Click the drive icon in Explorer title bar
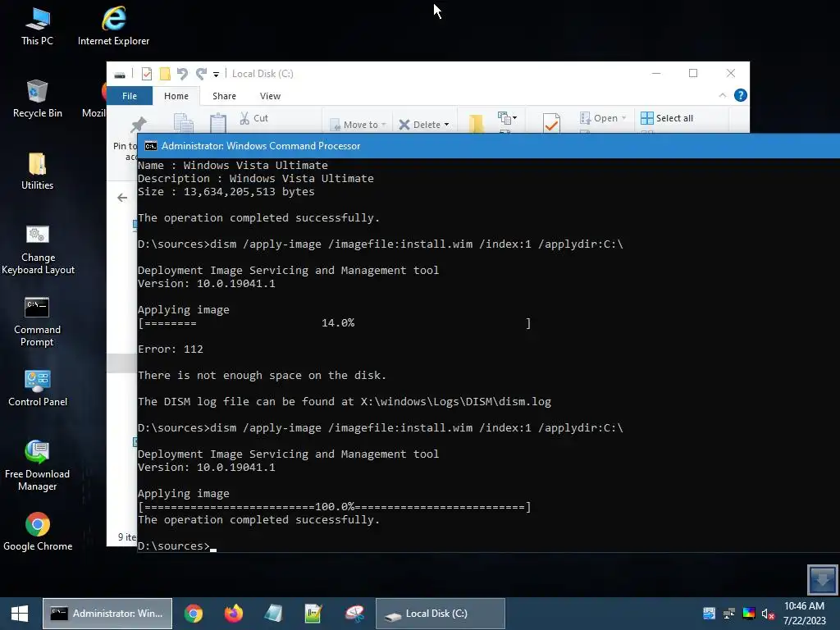This screenshot has width=840, height=630. pos(120,74)
